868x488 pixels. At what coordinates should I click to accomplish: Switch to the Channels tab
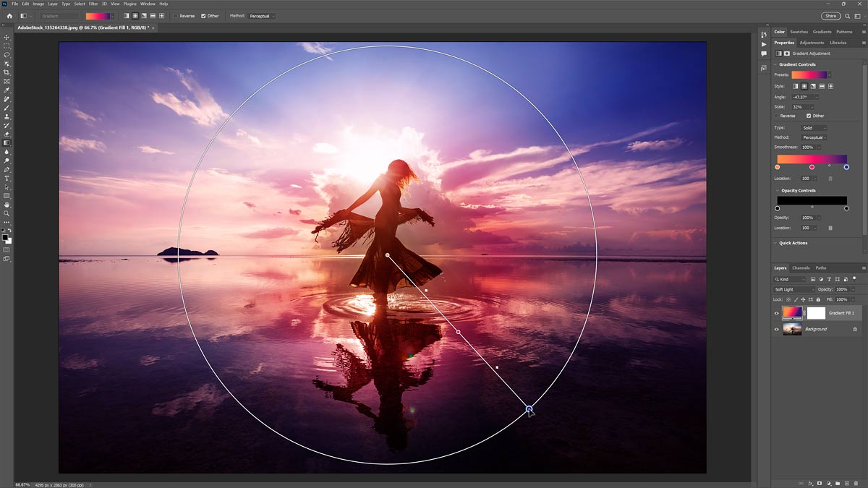coord(801,267)
